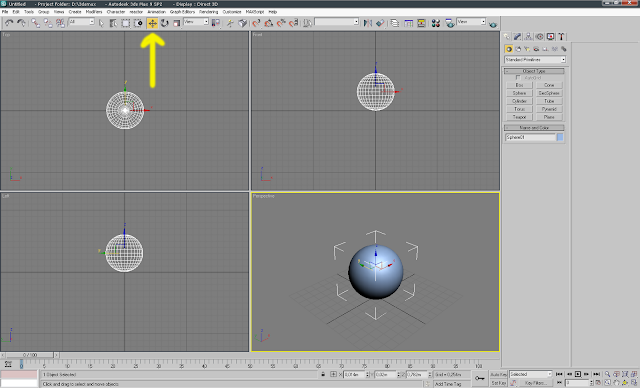Screen dimensions: 640x388
Task: Open reference coordinate system View dropdown
Action: (196, 22)
